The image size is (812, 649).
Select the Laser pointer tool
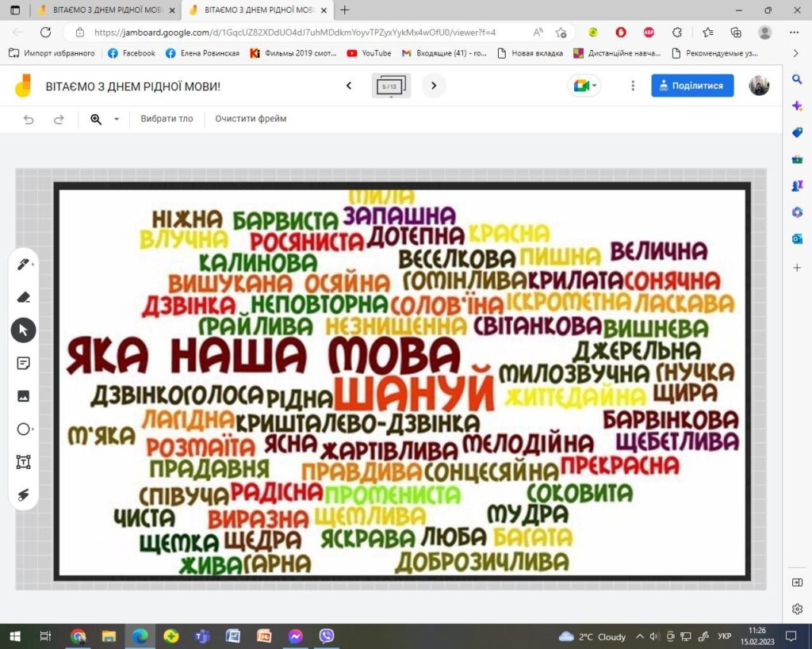coord(23,494)
